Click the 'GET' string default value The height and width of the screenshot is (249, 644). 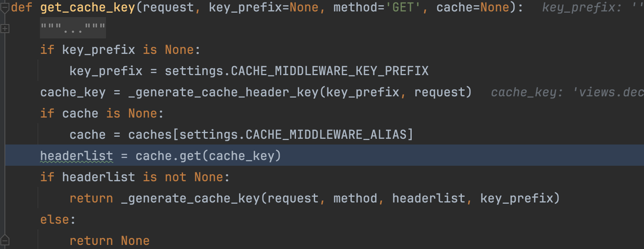(x=403, y=7)
